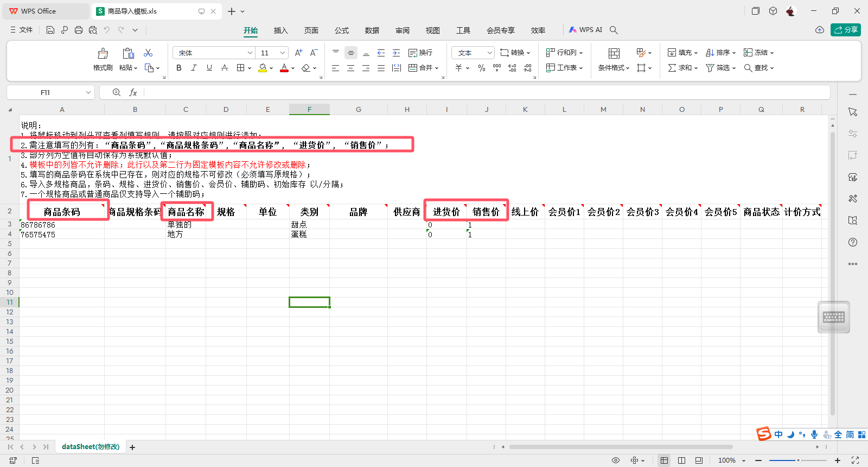
Task: Click the red font color swatch
Action: click(284, 68)
